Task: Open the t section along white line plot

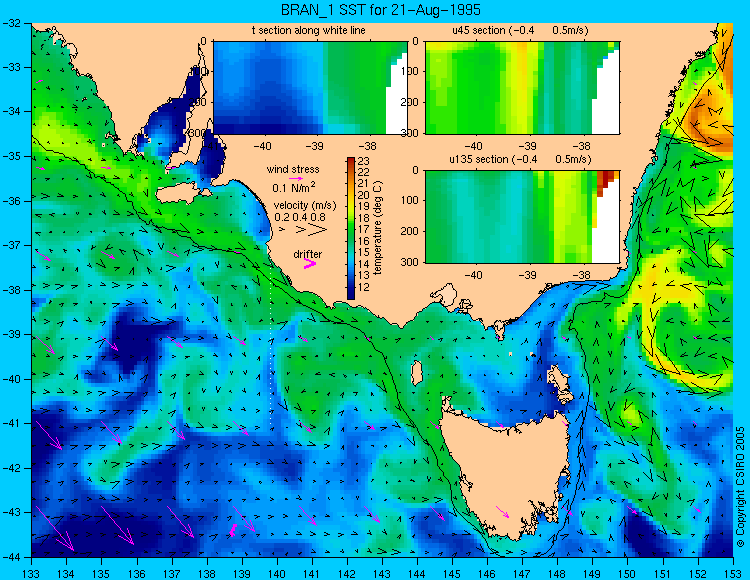Action: point(310,88)
